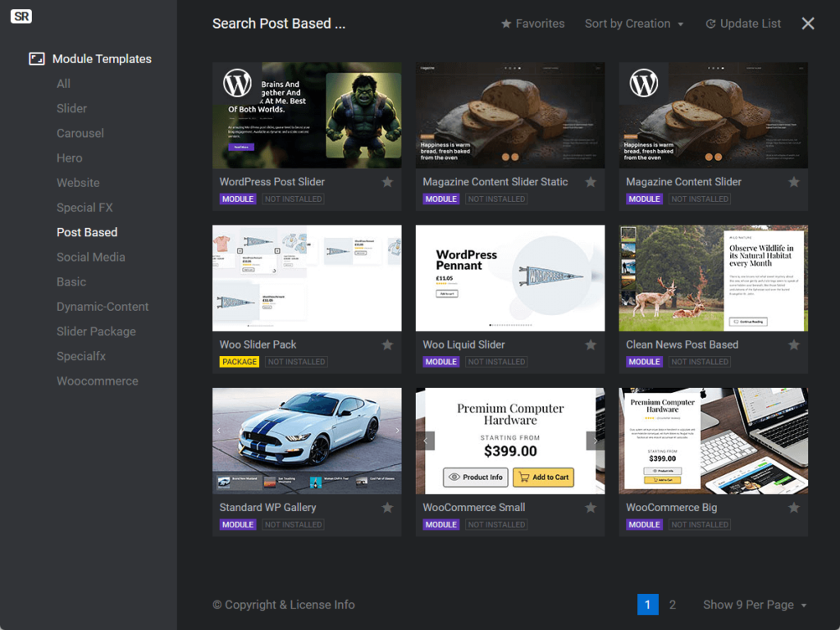
Task: Open the Woo Slider Pack thumbnail
Action: [x=307, y=278]
